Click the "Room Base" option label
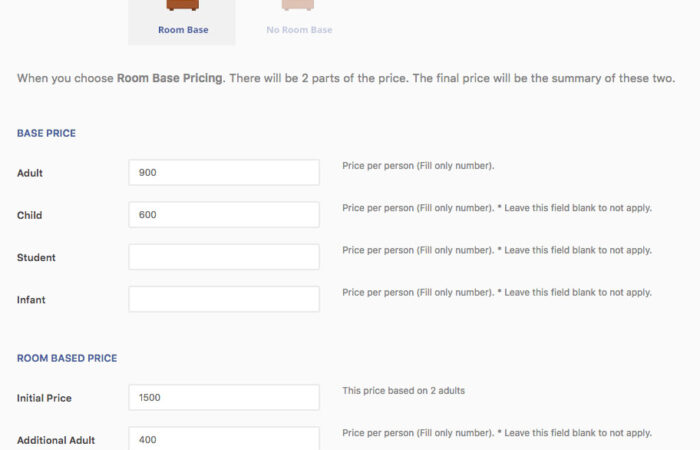 pos(183,30)
